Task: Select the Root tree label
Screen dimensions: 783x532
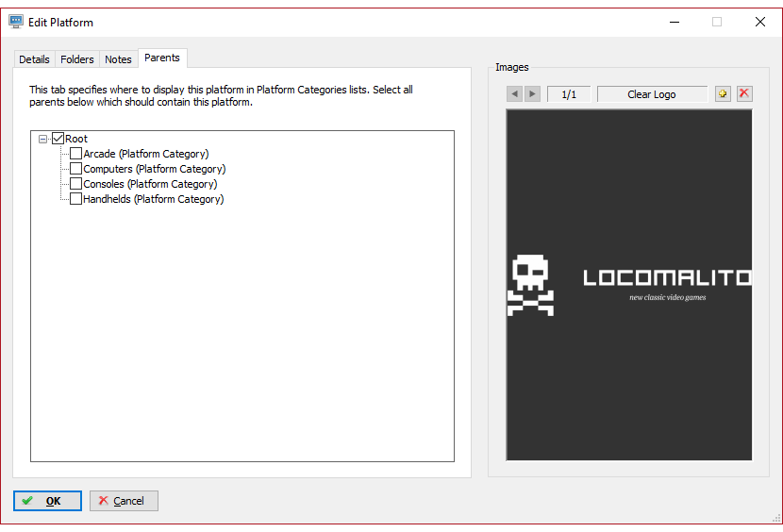Action: [x=76, y=139]
